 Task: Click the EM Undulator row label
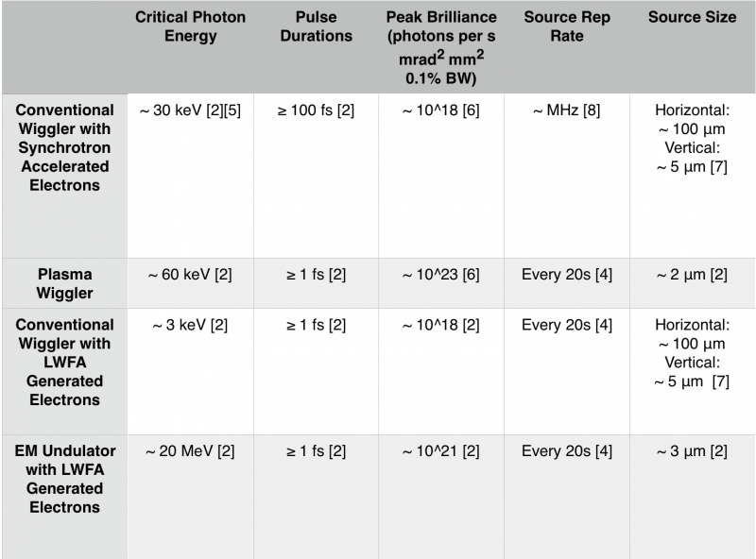pos(64,480)
